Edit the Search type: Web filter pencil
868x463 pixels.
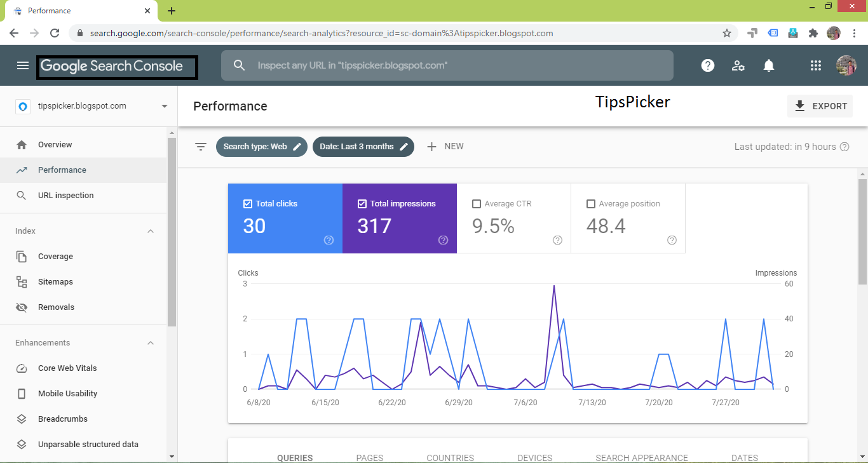(297, 147)
